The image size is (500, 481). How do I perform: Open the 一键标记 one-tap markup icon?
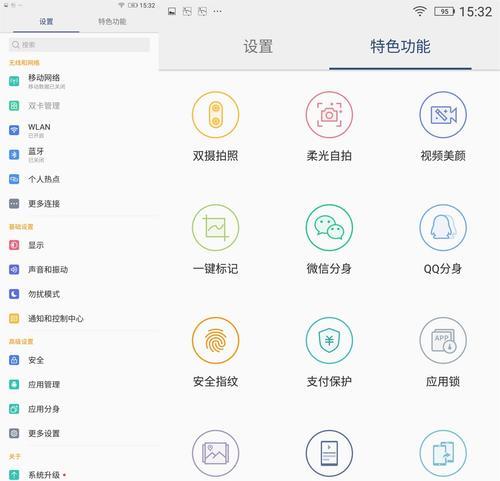click(215, 228)
